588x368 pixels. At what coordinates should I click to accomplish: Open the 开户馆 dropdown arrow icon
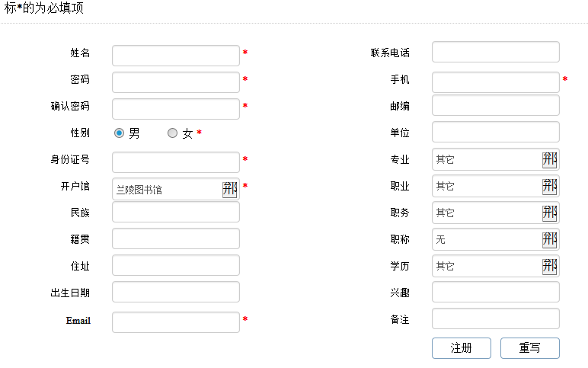(230, 190)
